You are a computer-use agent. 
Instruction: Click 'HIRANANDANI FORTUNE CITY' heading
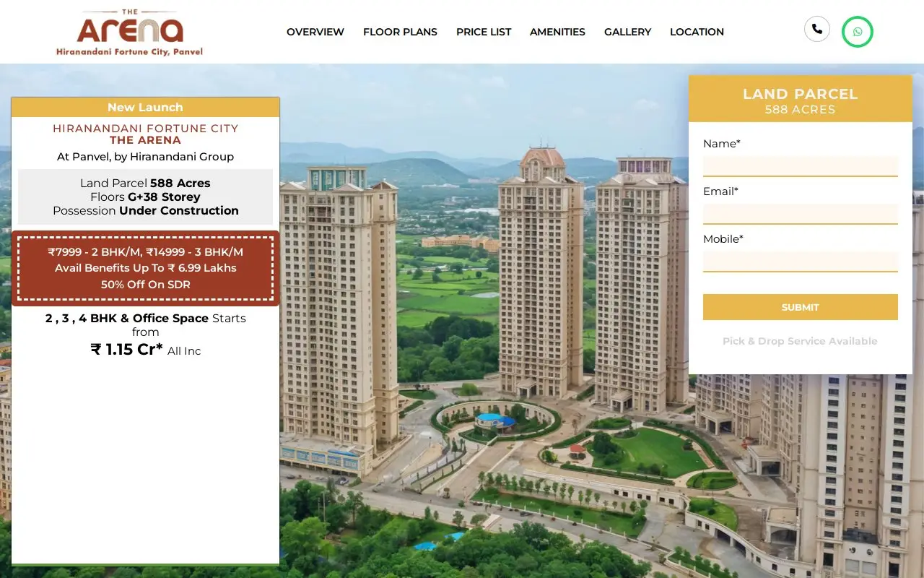(146, 129)
